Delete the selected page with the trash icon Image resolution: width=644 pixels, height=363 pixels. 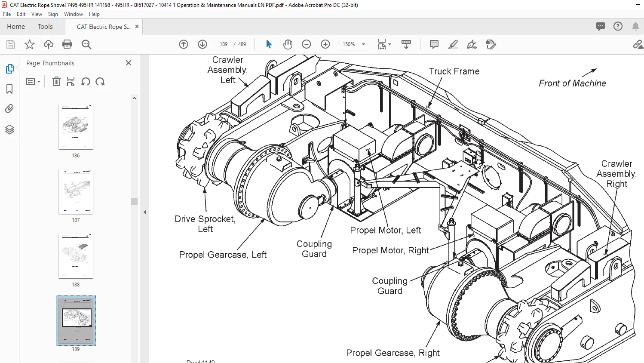[x=56, y=81]
